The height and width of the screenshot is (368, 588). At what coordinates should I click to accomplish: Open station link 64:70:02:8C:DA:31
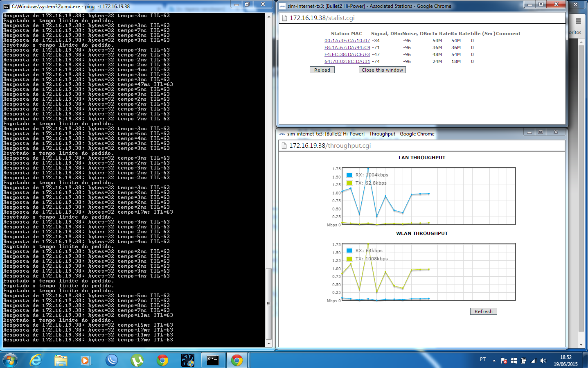point(347,61)
